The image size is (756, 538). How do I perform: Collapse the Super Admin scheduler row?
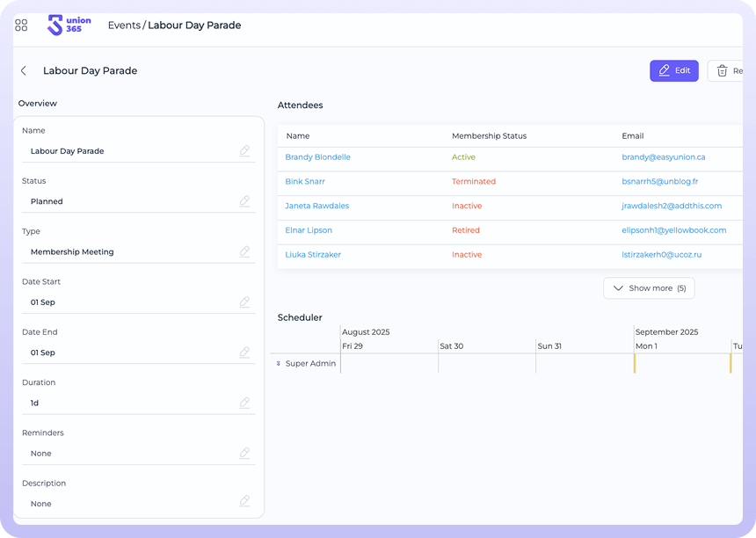pyautogui.click(x=279, y=363)
